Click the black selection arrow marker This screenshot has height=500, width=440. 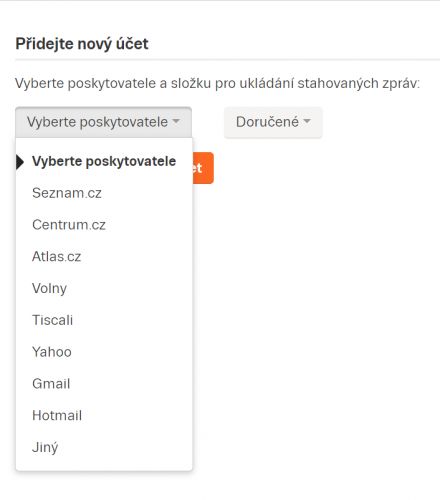[x=20, y=162]
